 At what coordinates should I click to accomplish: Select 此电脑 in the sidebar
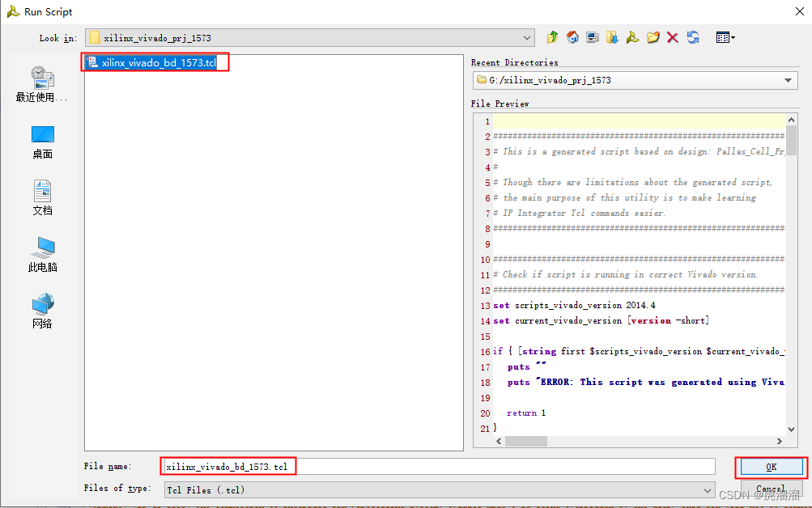pos(42,256)
